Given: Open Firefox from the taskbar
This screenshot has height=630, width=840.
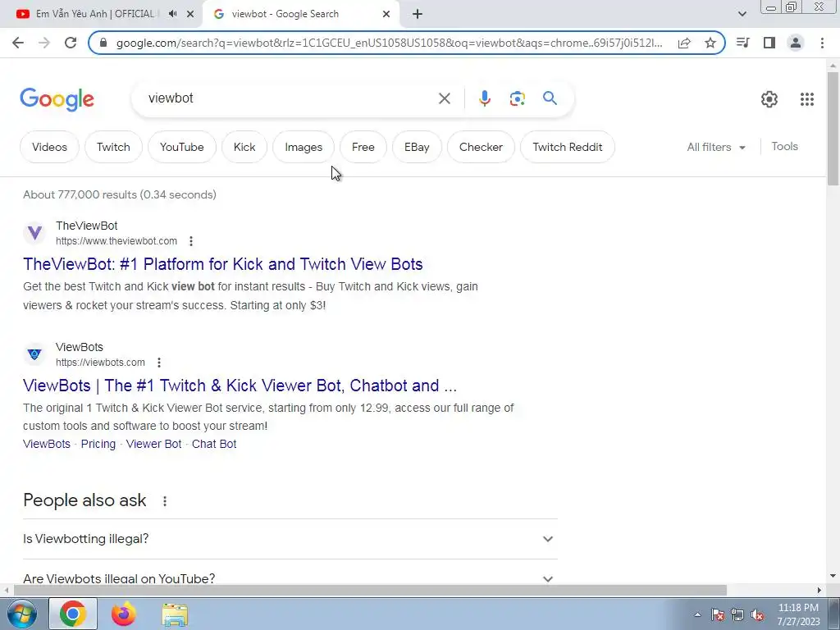Looking at the screenshot, I should tap(124, 614).
